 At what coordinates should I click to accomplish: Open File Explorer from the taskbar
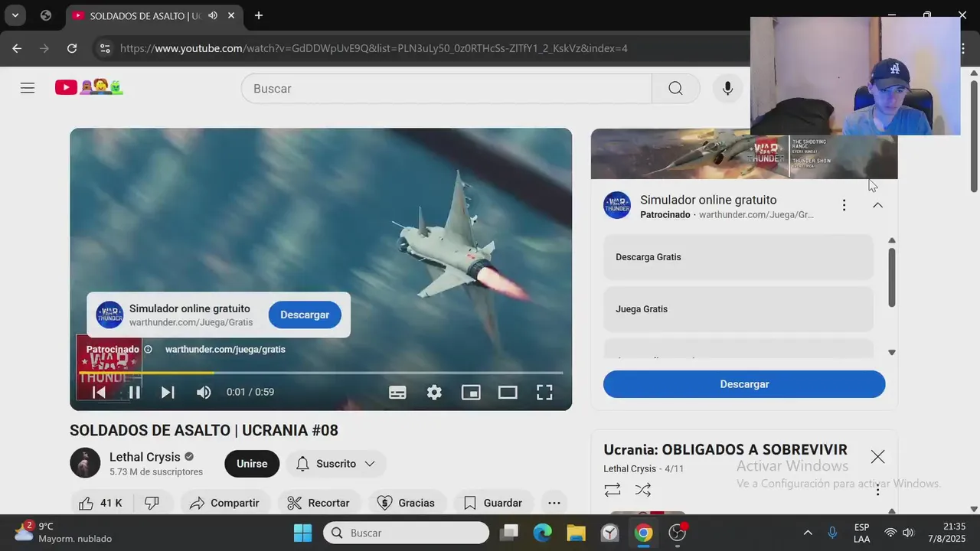tap(576, 533)
